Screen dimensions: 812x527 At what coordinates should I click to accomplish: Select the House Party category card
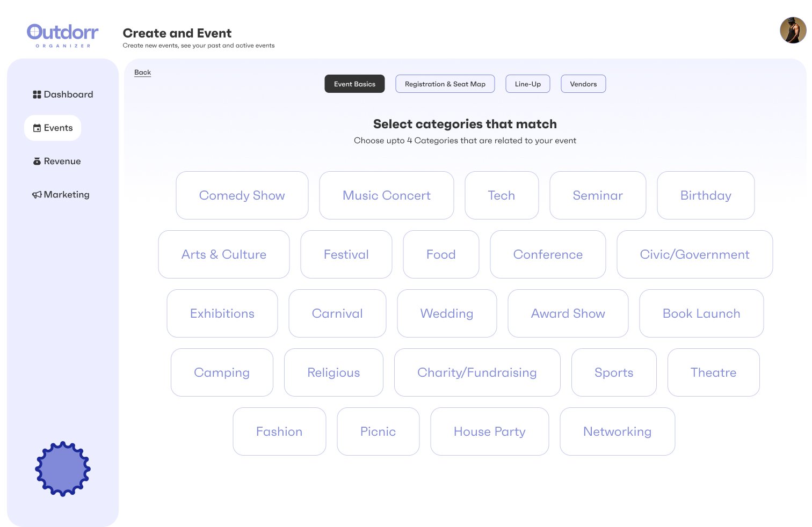pos(489,431)
